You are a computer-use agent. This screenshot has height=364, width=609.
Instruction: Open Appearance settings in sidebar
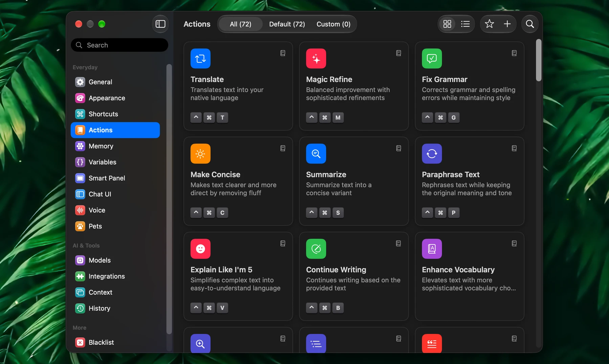pos(115,98)
